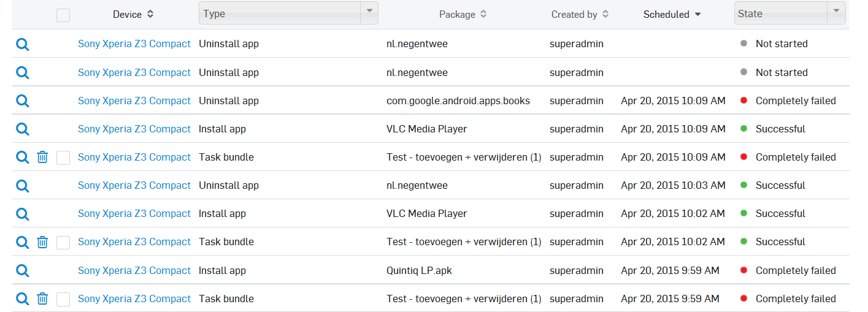Viewport: 868px width, 312px height.
Task: Delete the 9:59 AM Task bundle entry
Action: click(x=42, y=299)
